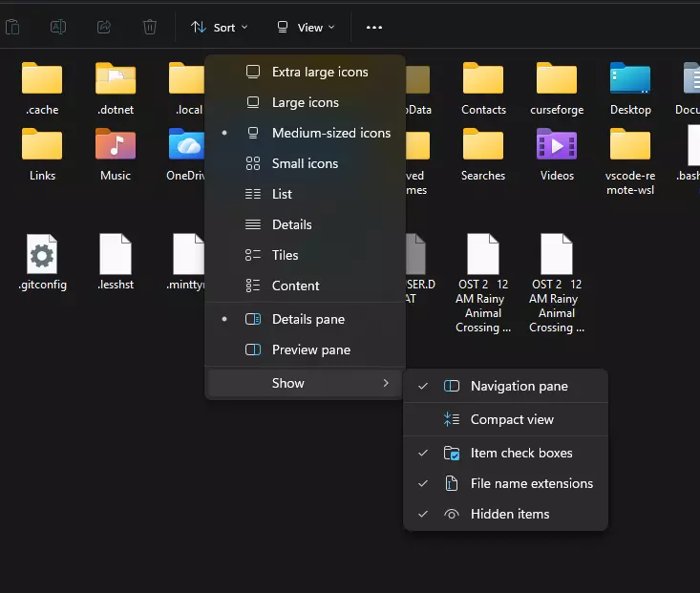The width and height of the screenshot is (700, 593).
Task: Turn off Hidden items visibility
Action: pos(509,515)
